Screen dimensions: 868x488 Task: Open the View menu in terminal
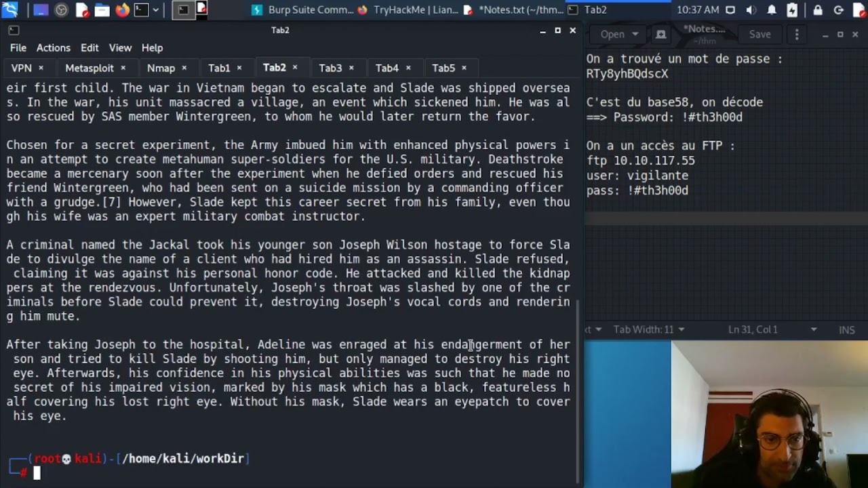coord(120,48)
